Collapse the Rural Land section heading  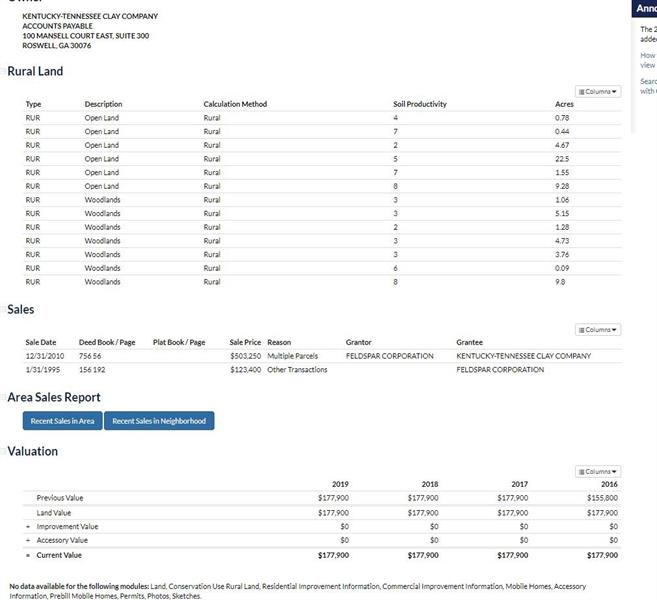pos(35,71)
